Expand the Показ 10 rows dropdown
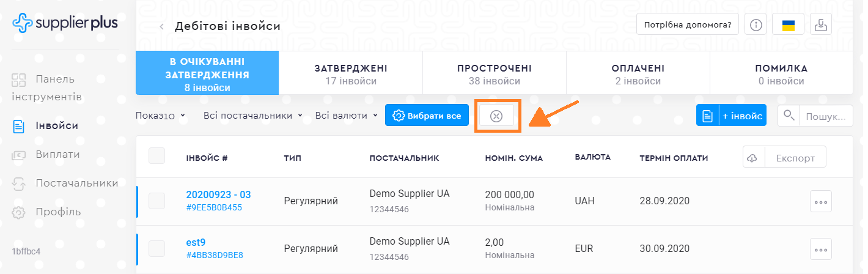Screen dimensions: 868x274 pos(160,116)
